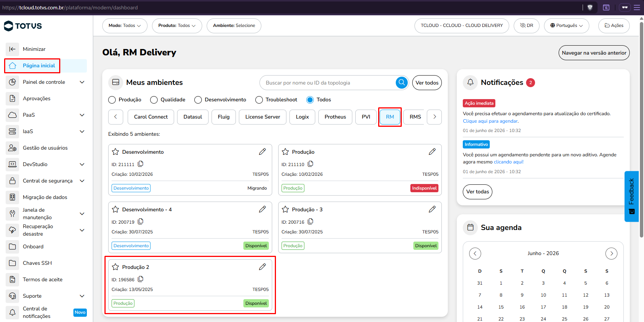
Task: Click the page vertical scrollbar
Action: tap(641, 129)
